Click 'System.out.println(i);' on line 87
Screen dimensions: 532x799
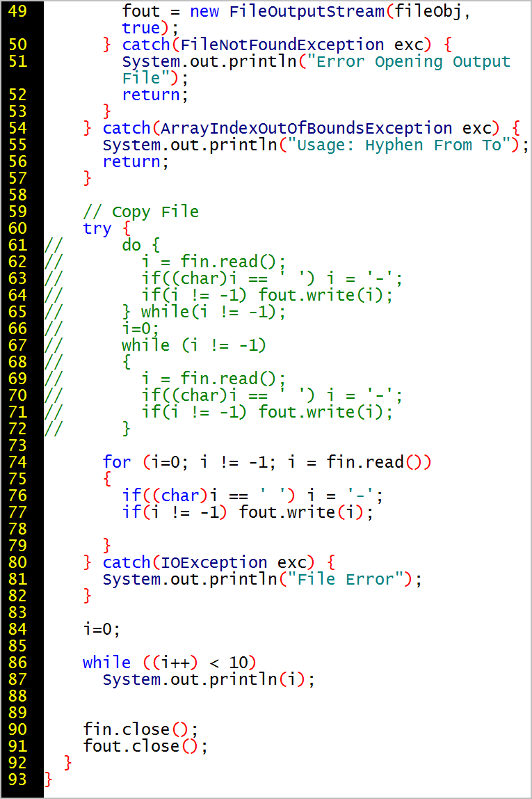pos(209,680)
